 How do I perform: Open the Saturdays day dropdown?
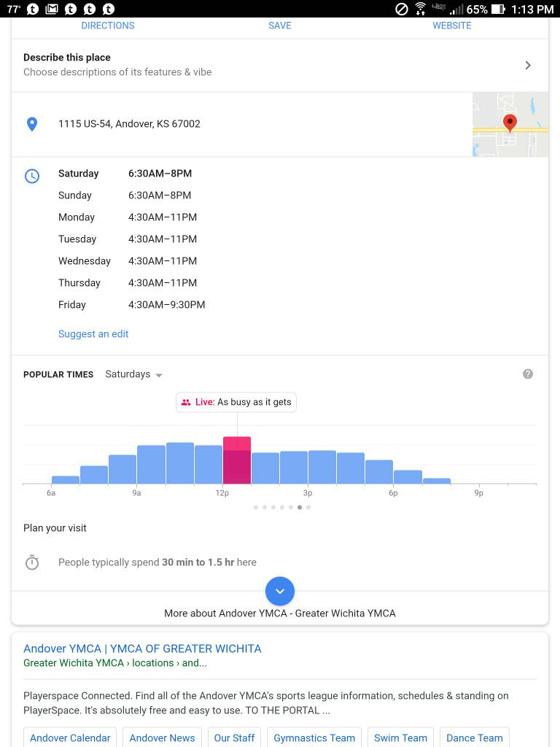click(133, 374)
